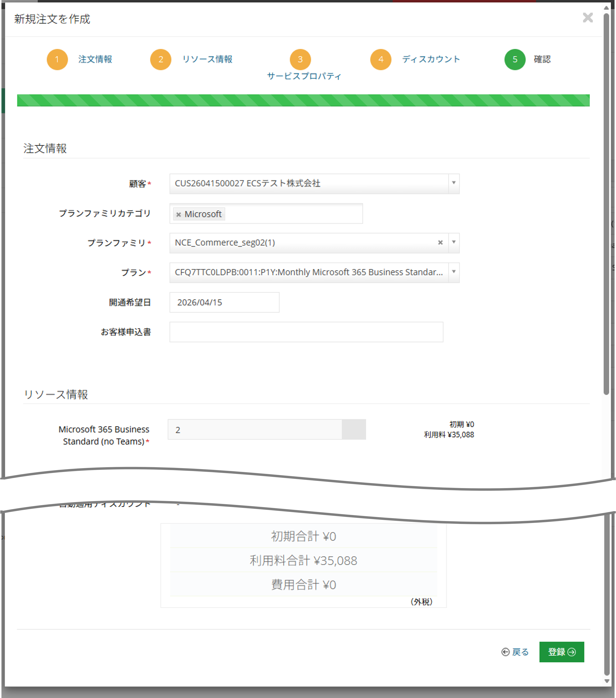Clear the NCE_Commerce_seg02(1) selection
This screenshot has height=698, width=616.
pyautogui.click(x=440, y=242)
